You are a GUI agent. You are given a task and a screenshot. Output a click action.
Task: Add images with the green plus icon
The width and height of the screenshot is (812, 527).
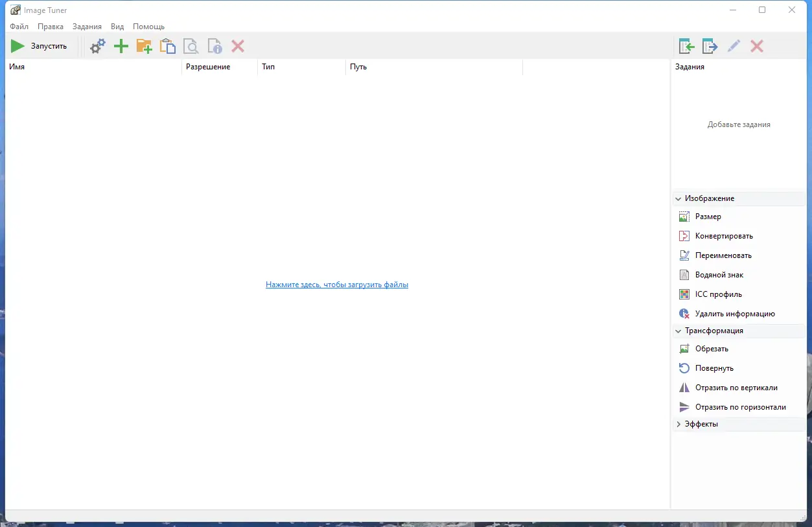coord(121,46)
